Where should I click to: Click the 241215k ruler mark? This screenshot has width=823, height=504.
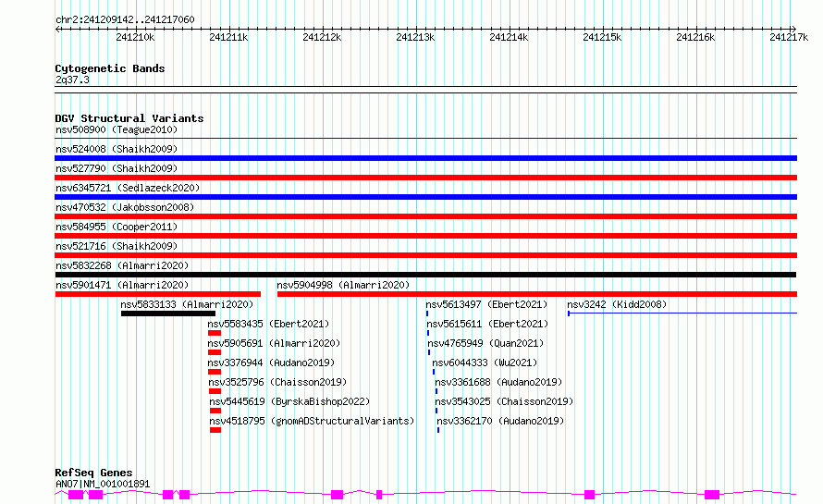(603, 37)
